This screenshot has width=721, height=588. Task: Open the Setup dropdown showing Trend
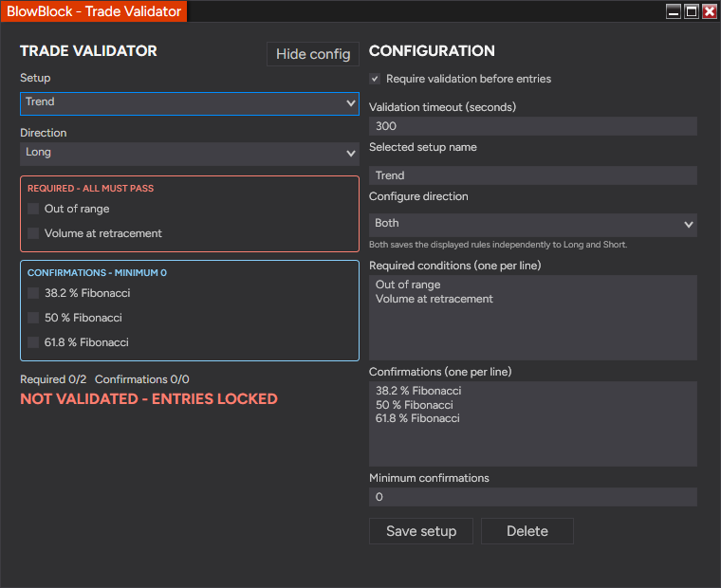190,103
